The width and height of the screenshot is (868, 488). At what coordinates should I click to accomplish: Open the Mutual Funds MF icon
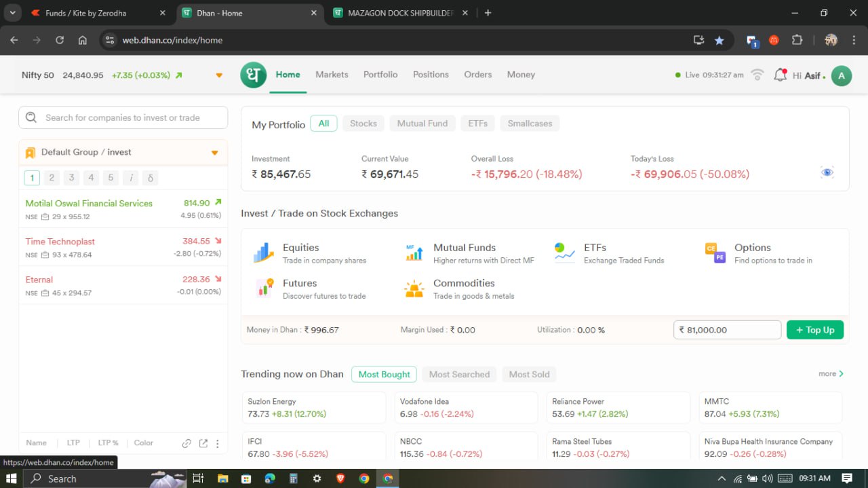coord(414,253)
